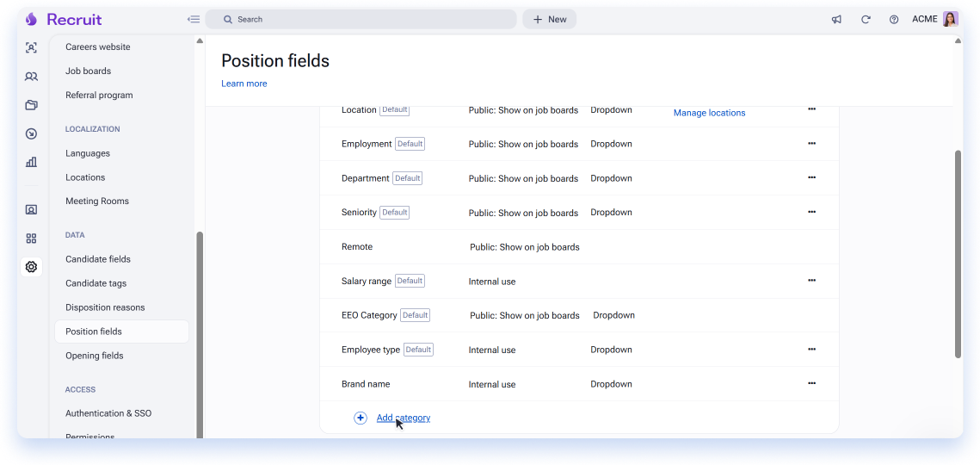Click the Remote field name
This screenshot has width=980, height=465.
(x=357, y=247)
